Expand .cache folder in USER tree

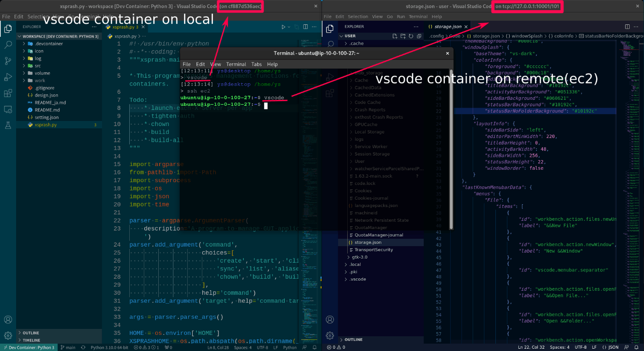coord(381,43)
